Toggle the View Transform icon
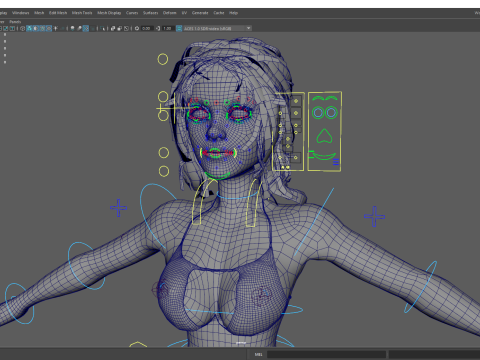Screen dimensions: 480x360 pyautogui.click(x=179, y=28)
